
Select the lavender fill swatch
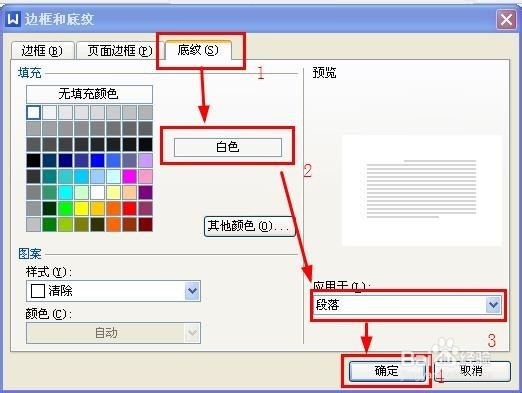145,161
